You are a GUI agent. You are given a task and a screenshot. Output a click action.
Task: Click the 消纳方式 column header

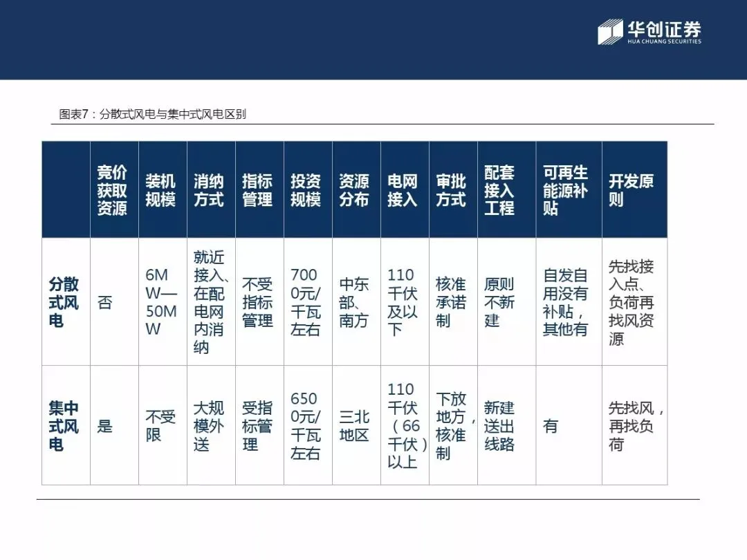212,189
